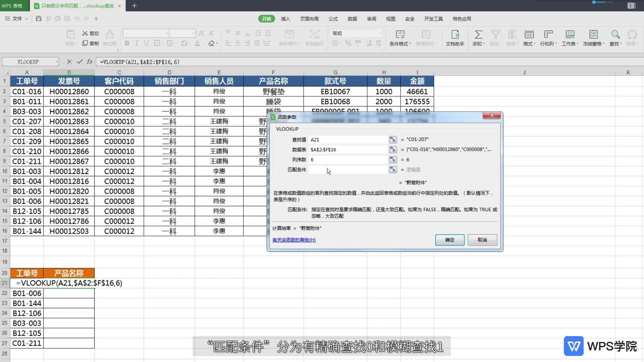Click the Find (查找) magnifier icon
This screenshot has height=362, width=644.
(615, 34)
